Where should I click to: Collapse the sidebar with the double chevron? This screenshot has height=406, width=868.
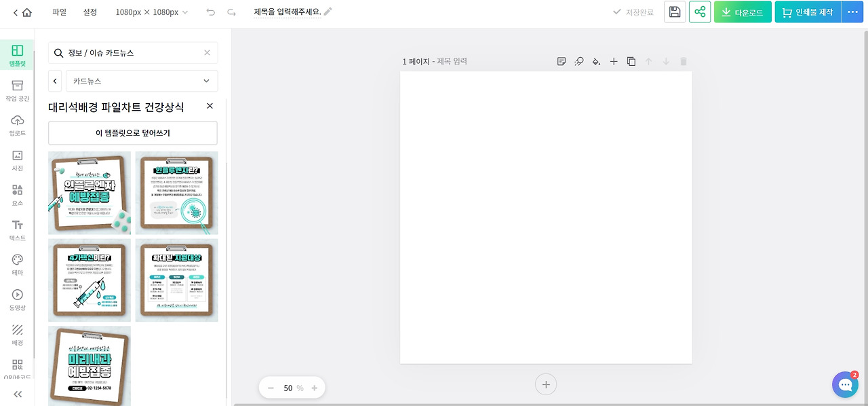coord(18,394)
